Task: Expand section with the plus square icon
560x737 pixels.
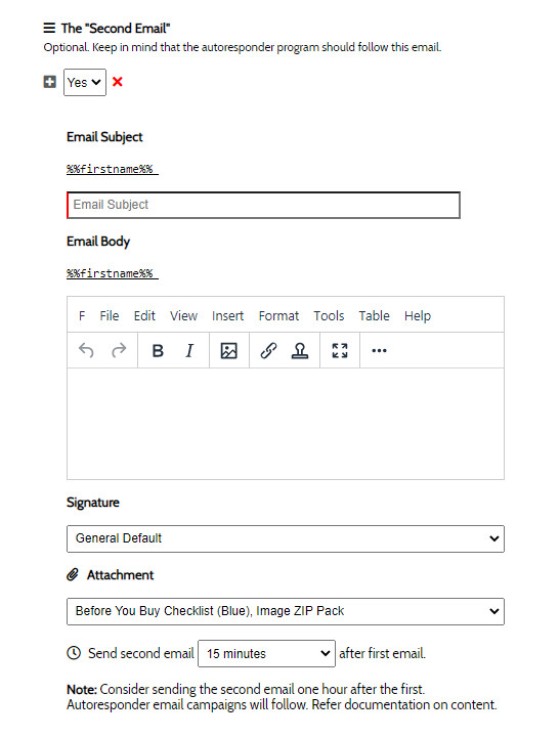Action: [x=50, y=82]
